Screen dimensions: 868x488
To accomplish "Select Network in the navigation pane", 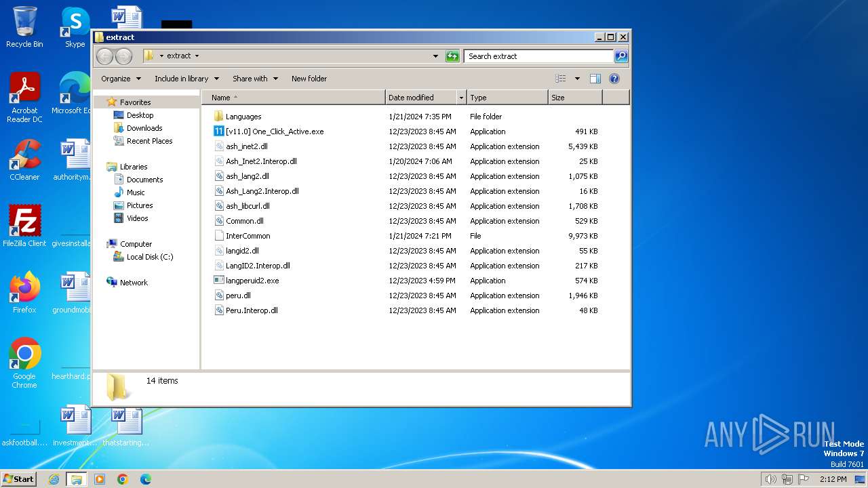I will pos(134,283).
